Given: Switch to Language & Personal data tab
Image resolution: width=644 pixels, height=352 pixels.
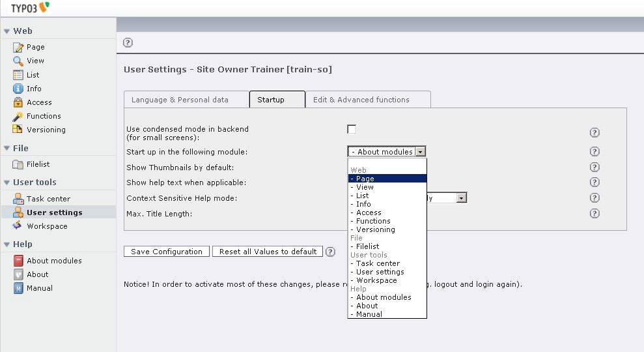Looking at the screenshot, I should pyautogui.click(x=180, y=100).
